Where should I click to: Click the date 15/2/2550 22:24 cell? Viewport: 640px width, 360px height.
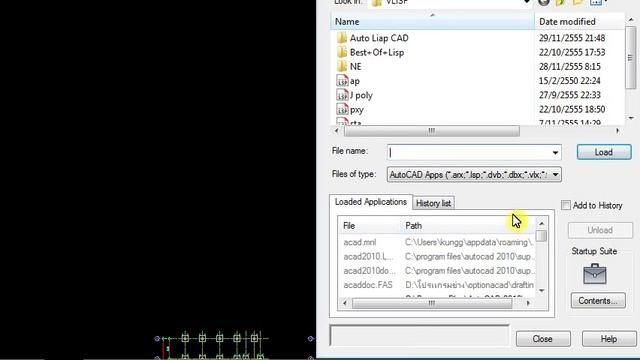pos(569,81)
